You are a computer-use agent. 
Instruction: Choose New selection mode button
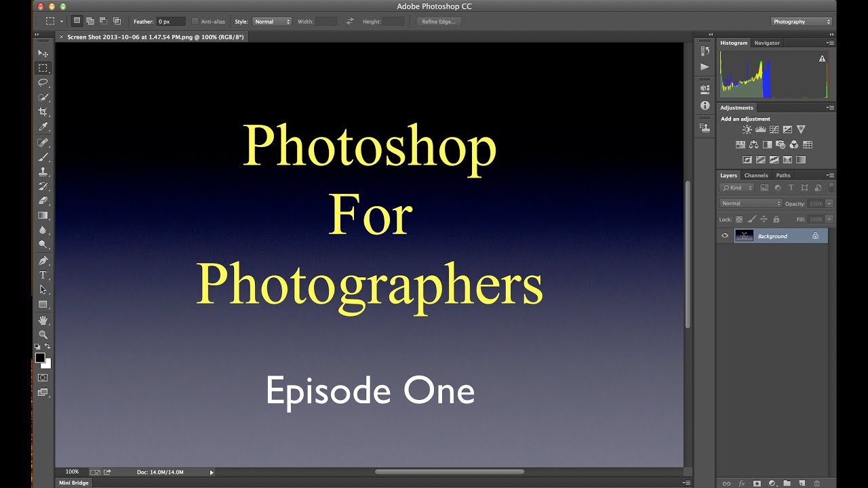77,21
